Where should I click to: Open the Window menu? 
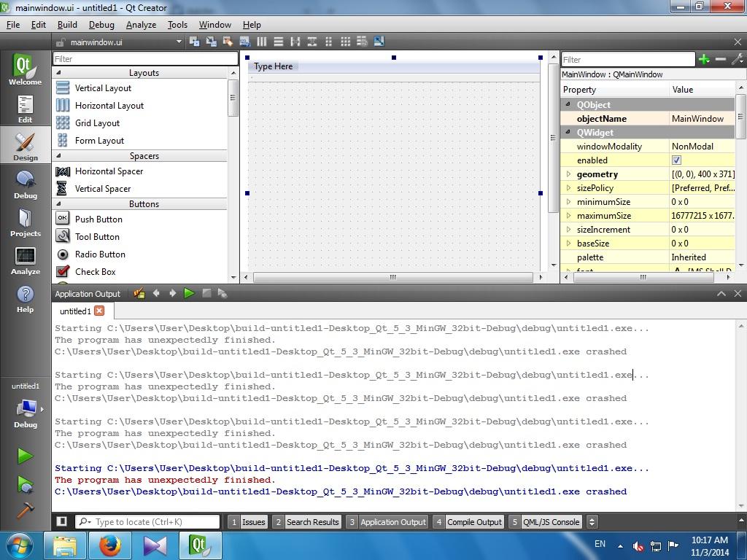tap(215, 25)
